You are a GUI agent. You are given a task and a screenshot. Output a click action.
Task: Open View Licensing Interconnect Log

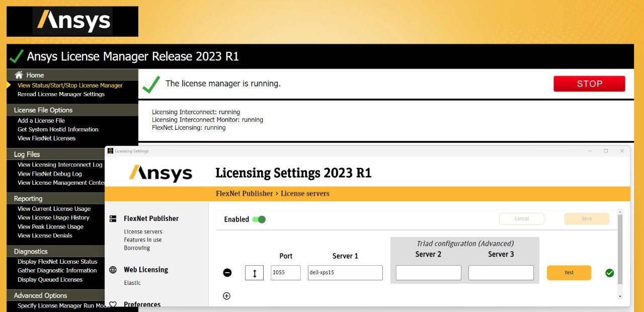click(60, 165)
